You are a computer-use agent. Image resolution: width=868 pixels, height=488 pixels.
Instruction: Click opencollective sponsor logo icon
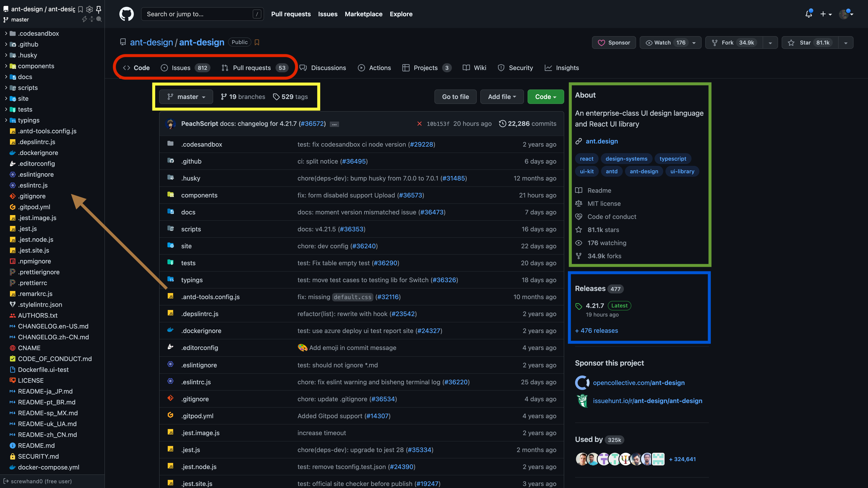pyautogui.click(x=582, y=382)
